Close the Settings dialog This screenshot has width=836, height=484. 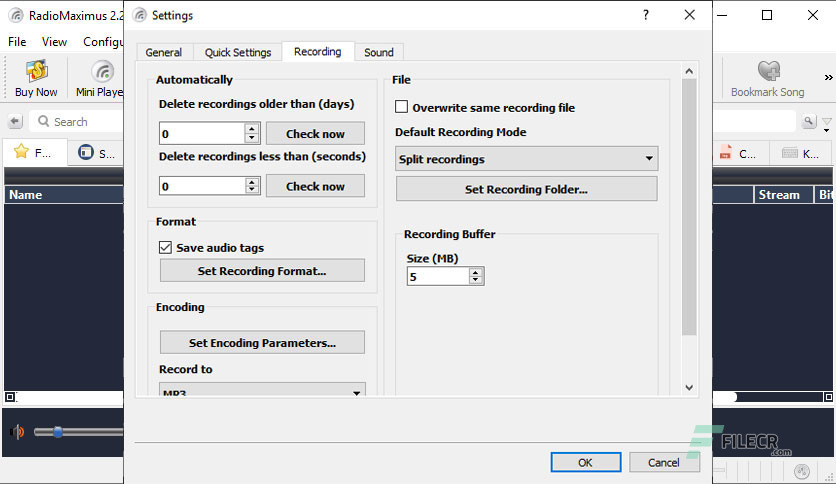[x=689, y=15]
